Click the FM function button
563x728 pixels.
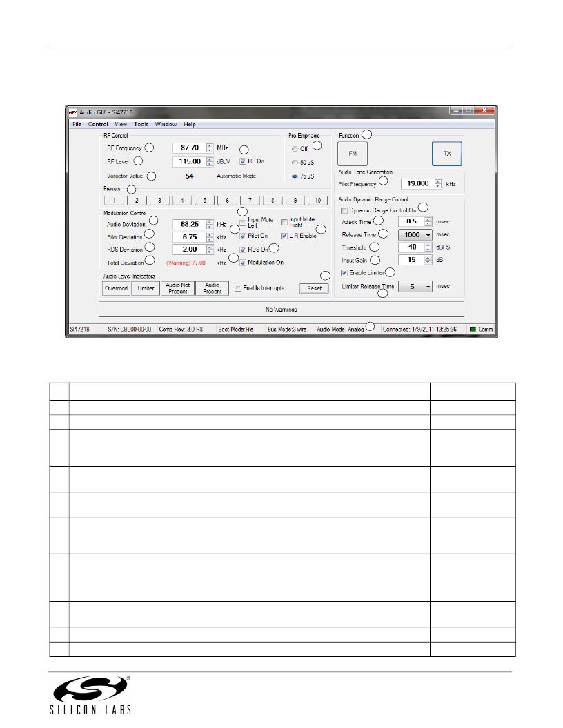[x=353, y=154]
